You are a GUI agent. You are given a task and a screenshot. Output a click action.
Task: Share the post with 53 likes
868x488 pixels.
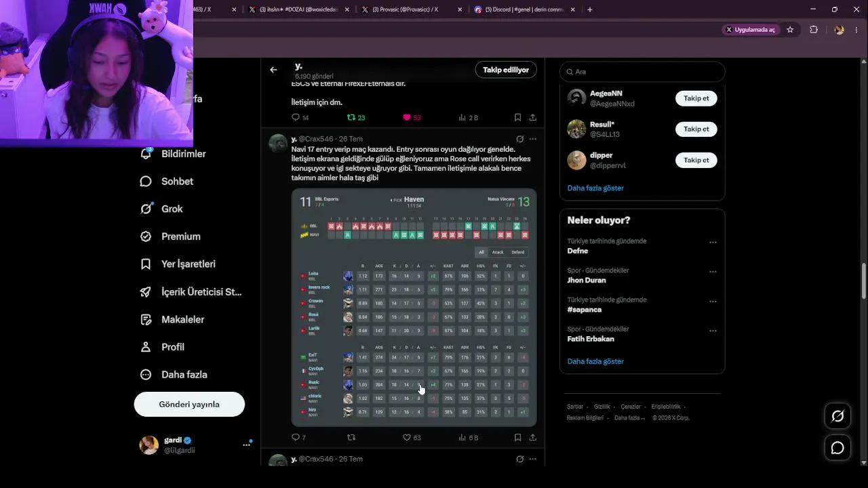[x=533, y=117]
